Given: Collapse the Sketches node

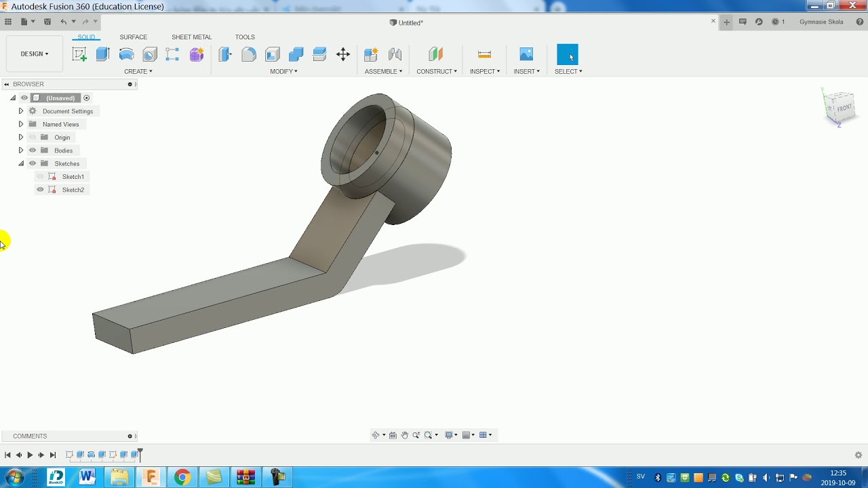Looking at the screenshot, I should 20,163.
